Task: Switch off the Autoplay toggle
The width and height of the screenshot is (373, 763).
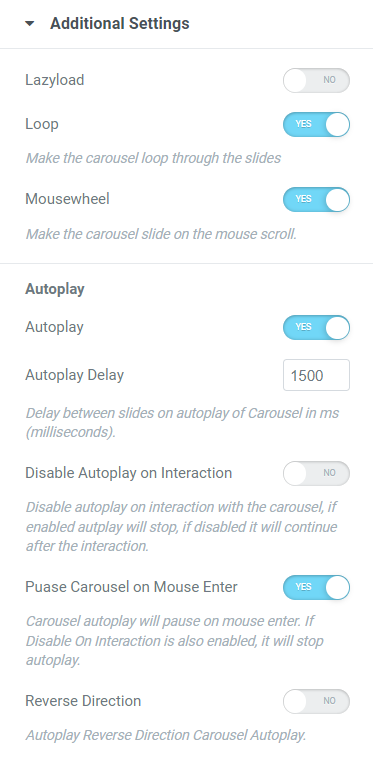Action: click(x=316, y=327)
